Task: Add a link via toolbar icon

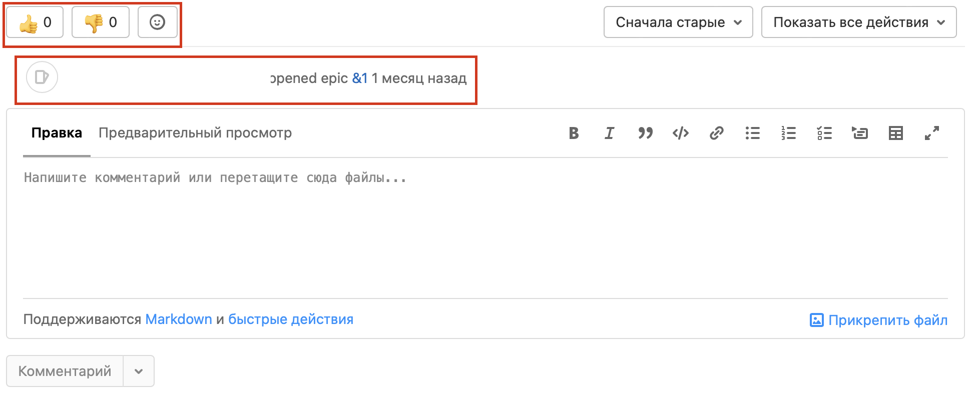Action: [x=716, y=133]
